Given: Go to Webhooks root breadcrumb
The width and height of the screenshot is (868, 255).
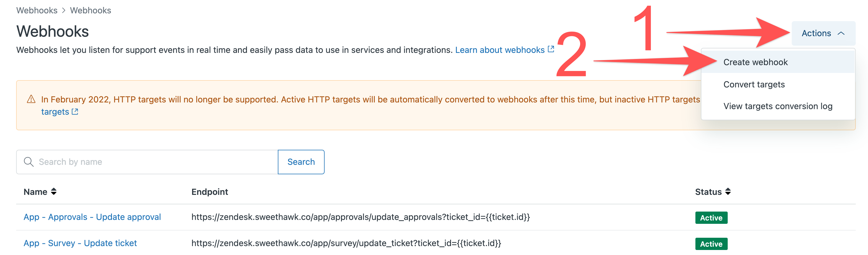Looking at the screenshot, I should (x=37, y=11).
